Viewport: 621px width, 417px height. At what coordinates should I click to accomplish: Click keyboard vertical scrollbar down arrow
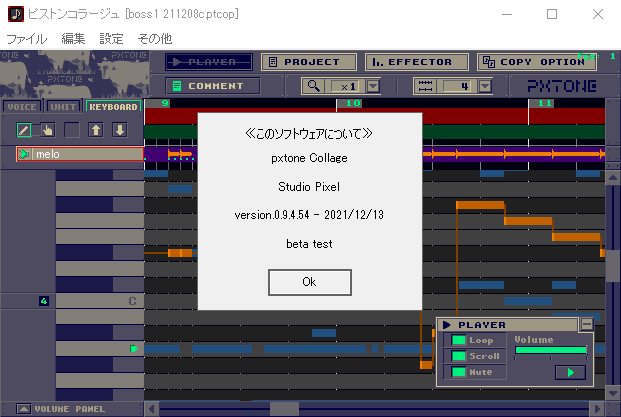[x=613, y=393]
